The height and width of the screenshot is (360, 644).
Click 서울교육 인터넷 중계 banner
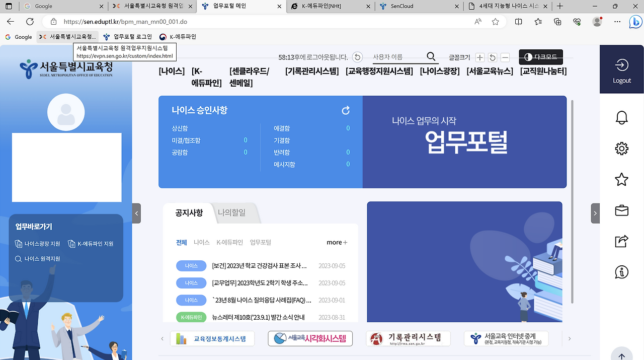click(506, 339)
